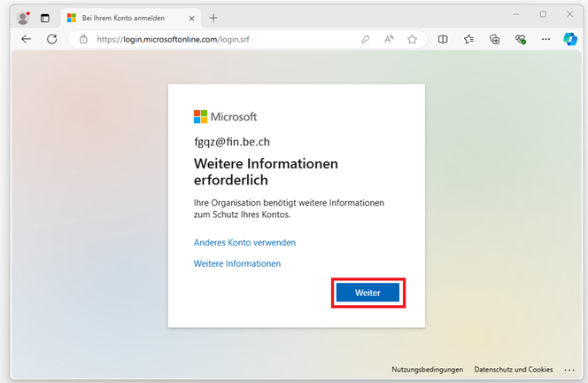Maximize the browser window
The height and width of the screenshot is (383, 588).
pyautogui.click(x=543, y=14)
